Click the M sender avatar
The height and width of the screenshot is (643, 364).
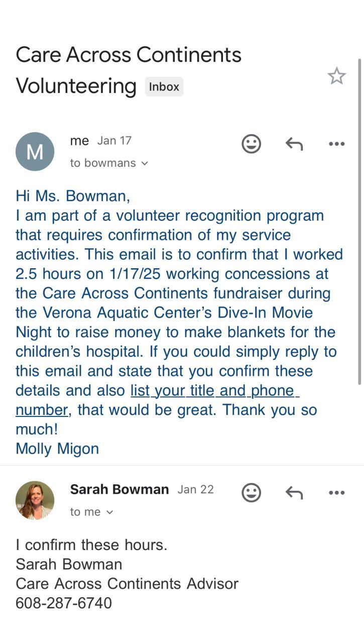35,151
